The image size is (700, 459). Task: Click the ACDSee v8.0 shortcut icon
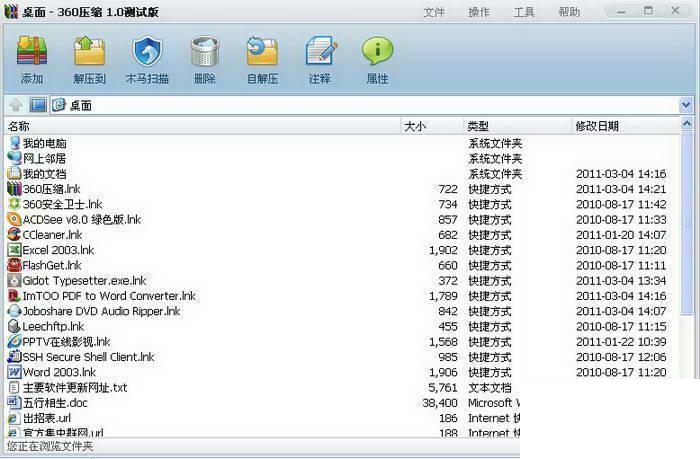click(x=14, y=219)
